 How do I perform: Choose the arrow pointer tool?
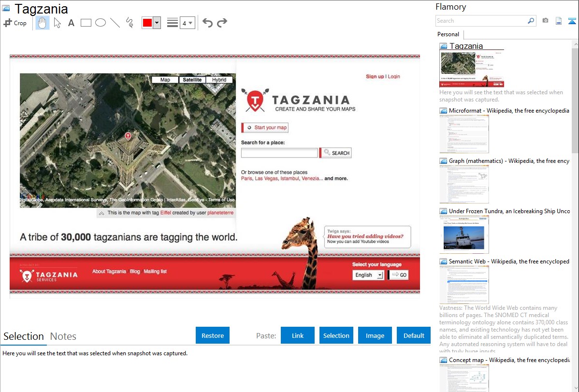coord(57,23)
